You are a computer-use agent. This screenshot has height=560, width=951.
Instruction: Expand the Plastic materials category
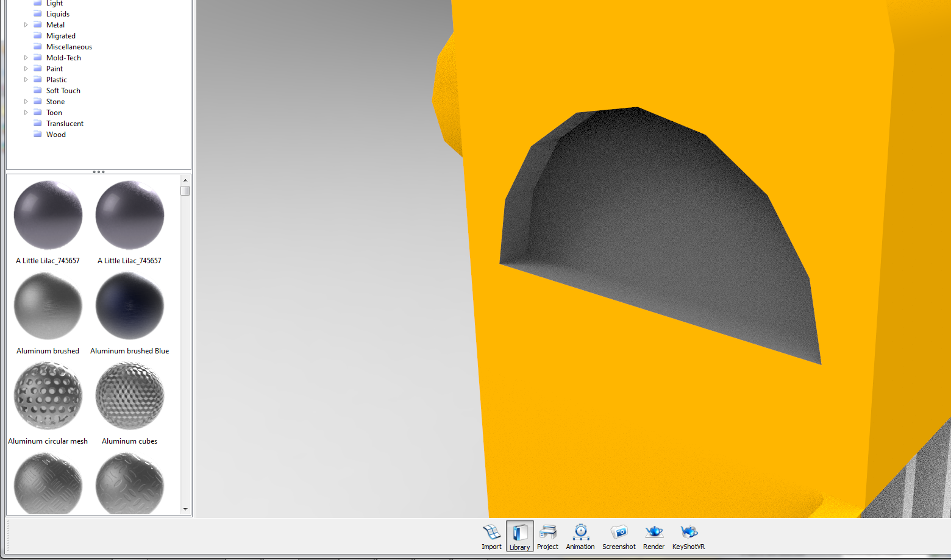click(26, 79)
